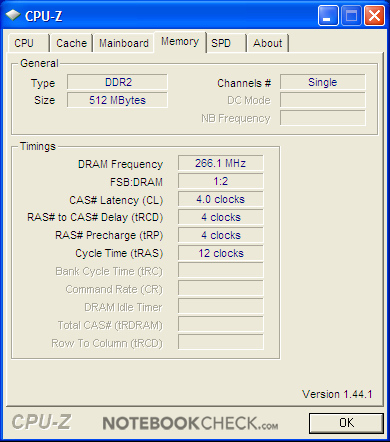Click the CAS# Latency value 4.0 clocks
This screenshot has width=390, height=442.
pyautogui.click(x=221, y=199)
